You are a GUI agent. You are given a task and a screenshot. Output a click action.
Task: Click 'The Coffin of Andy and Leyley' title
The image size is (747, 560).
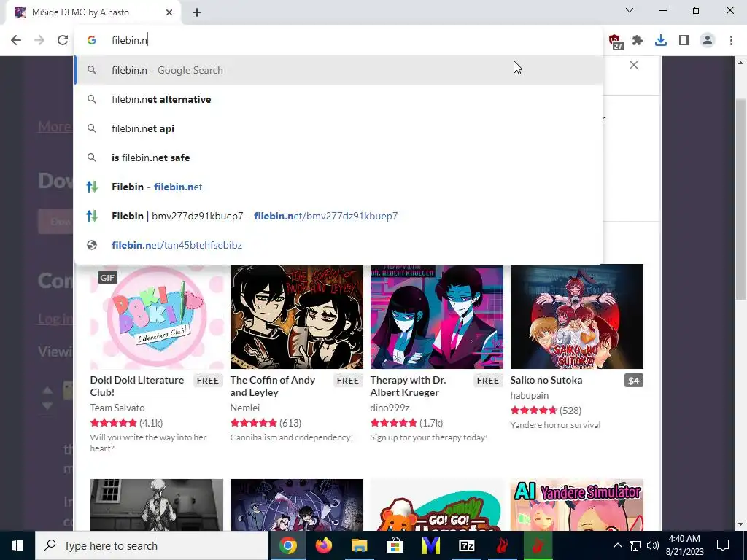[273, 386]
